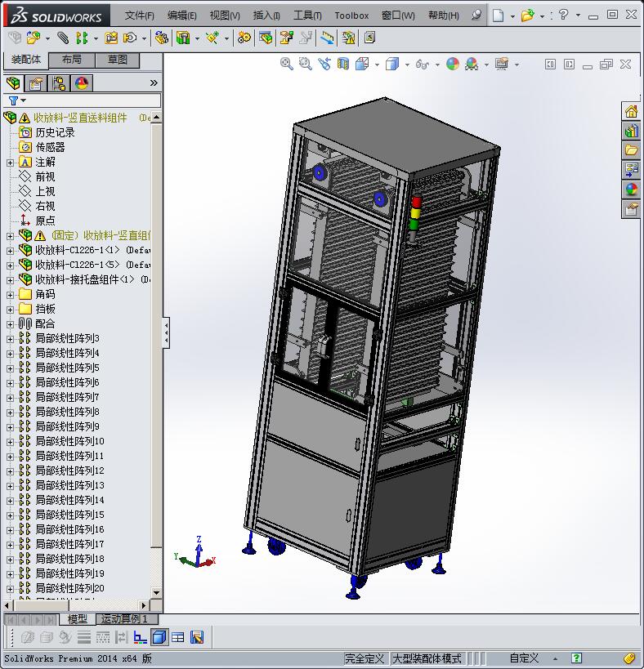Click feature tree vertical scrollbar down arrow
644x669 pixels.
[x=157, y=593]
